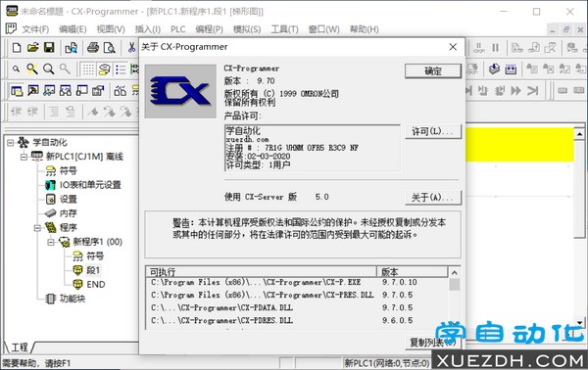Toggle the bulleted list annotations icon

[121, 69]
